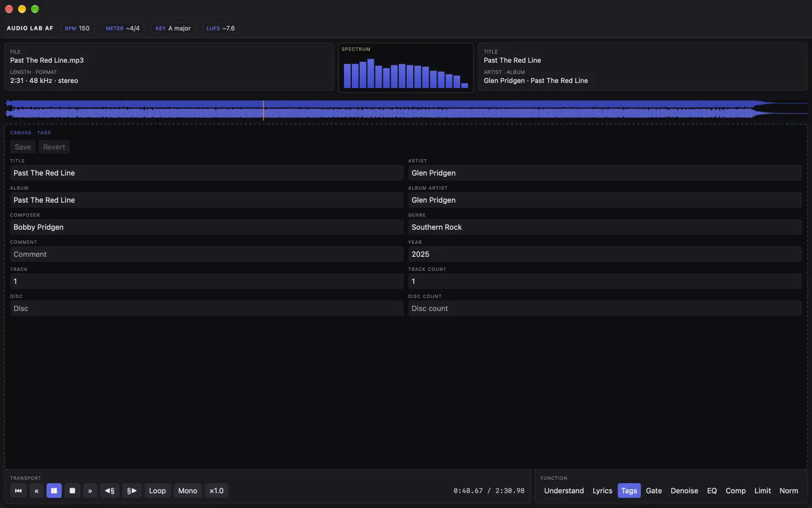Click the file name Past The Red Line.mp3
Screen dimensions: 812x508
tap(47, 60)
